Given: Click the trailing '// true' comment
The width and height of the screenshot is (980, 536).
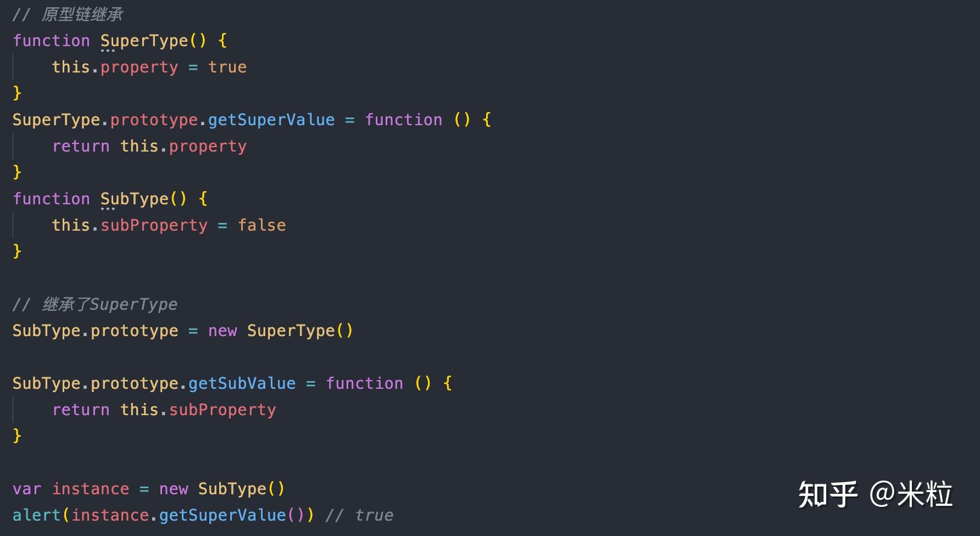Looking at the screenshot, I should click(x=359, y=516).
